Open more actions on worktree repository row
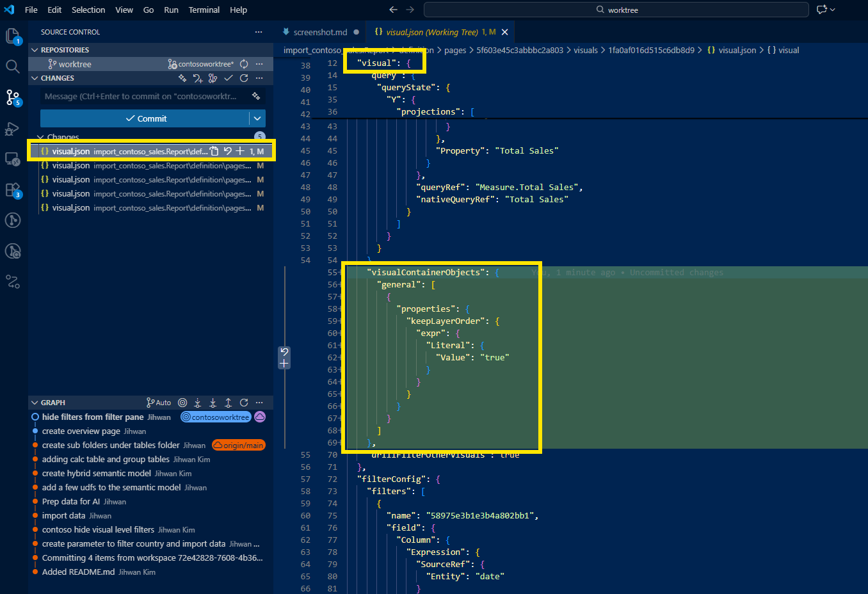The image size is (868, 594). pos(259,64)
